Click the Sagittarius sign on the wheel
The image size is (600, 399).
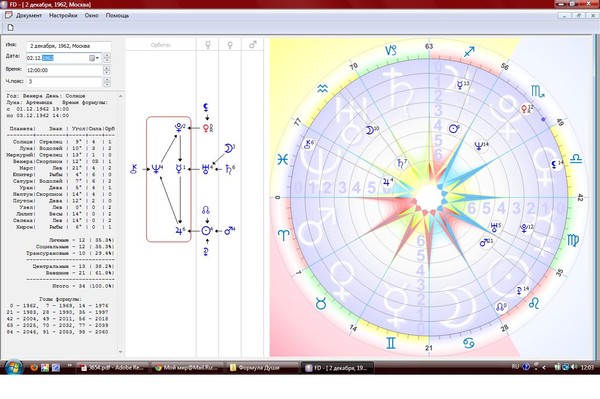point(469,52)
